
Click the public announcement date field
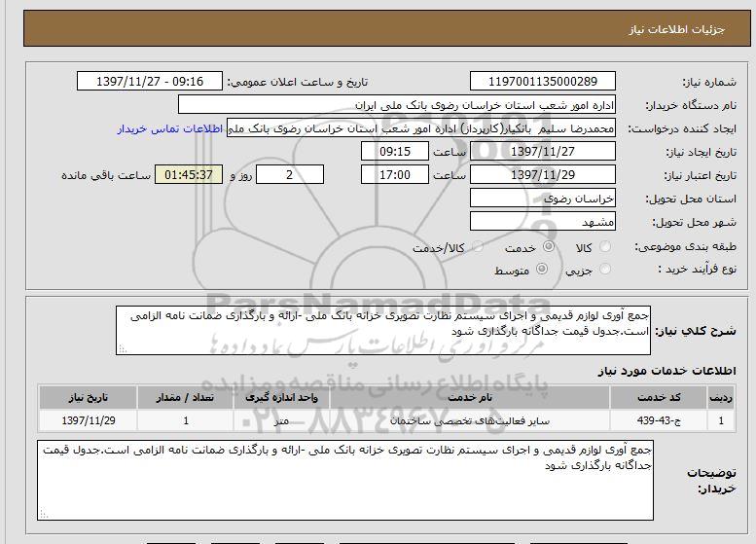pos(150,81)
